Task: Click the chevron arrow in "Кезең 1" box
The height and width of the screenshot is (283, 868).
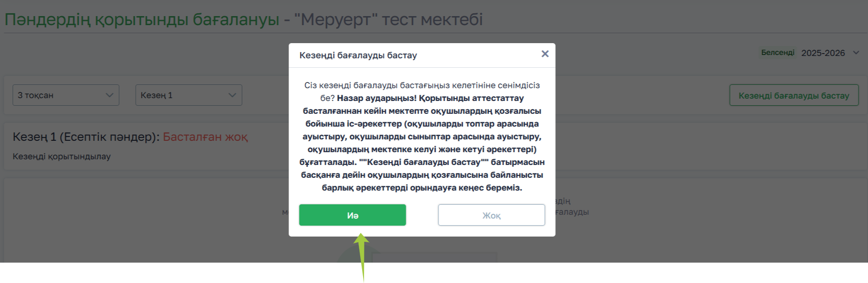Action: click(x=232, y=95)
